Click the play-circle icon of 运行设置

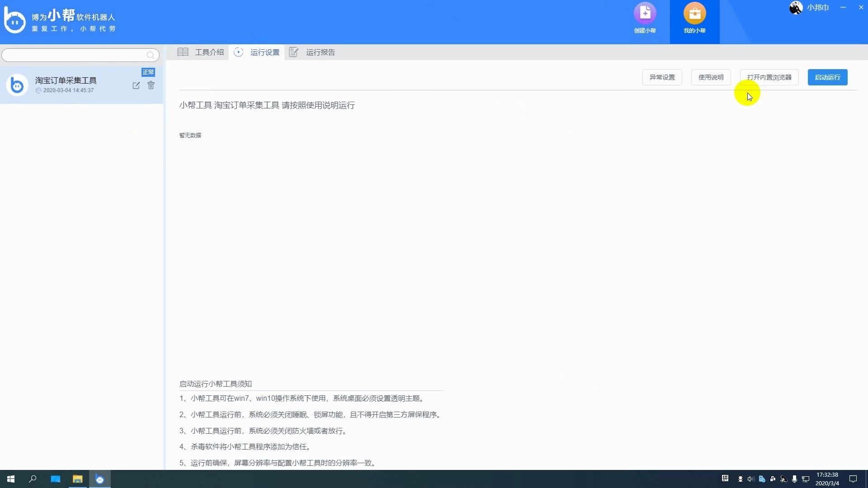tap(238, 52)
